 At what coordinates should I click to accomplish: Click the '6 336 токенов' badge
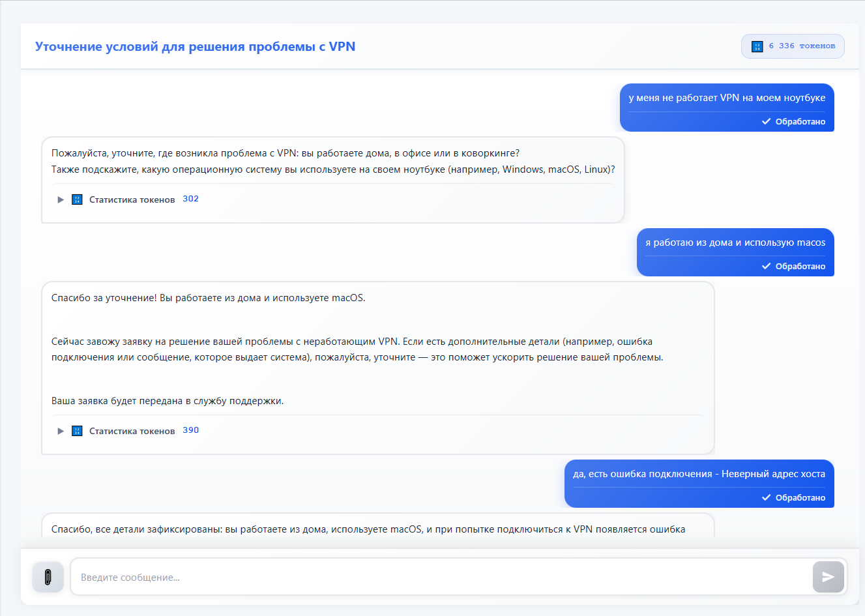793,46
